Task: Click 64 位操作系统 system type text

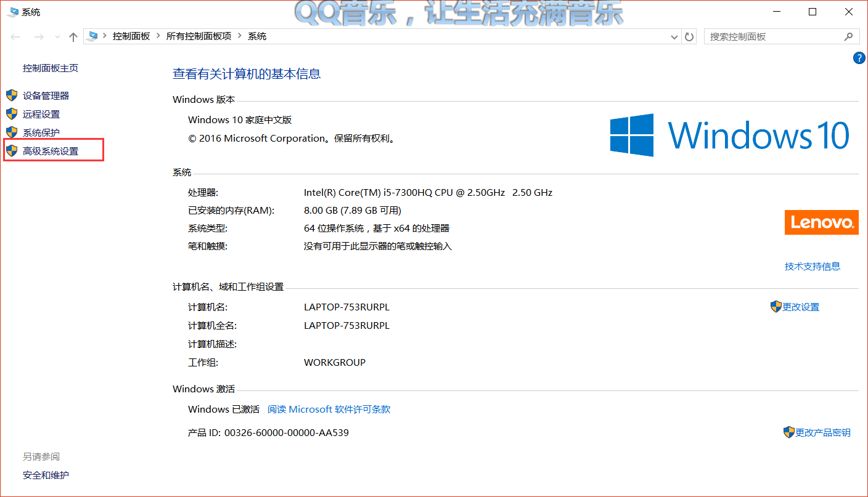Action: coord(377,228)
